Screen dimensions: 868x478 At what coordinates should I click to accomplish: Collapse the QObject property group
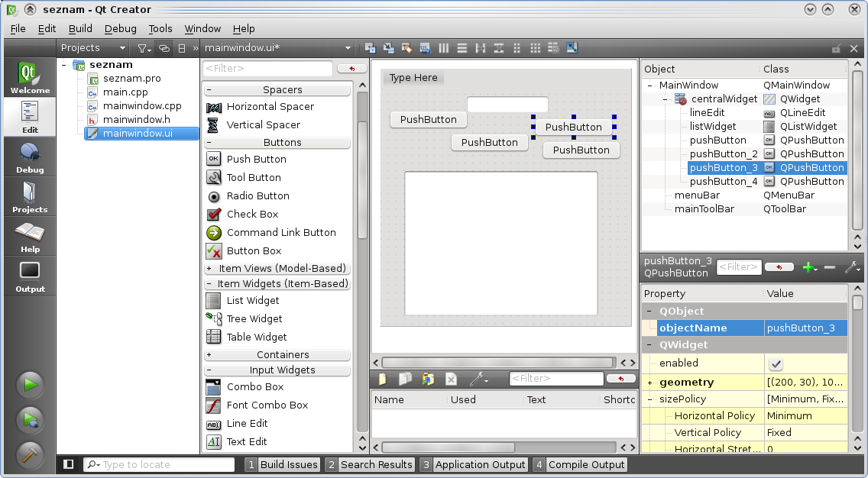650,311
